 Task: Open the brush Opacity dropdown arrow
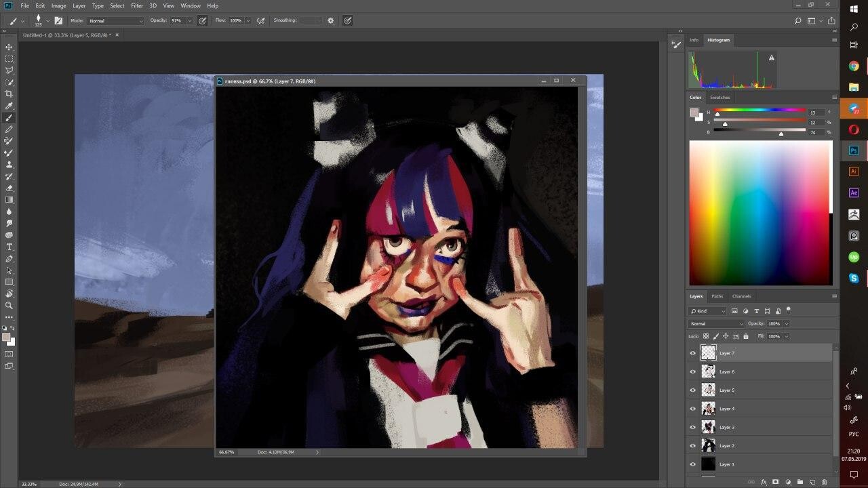(x=189, y=21)
